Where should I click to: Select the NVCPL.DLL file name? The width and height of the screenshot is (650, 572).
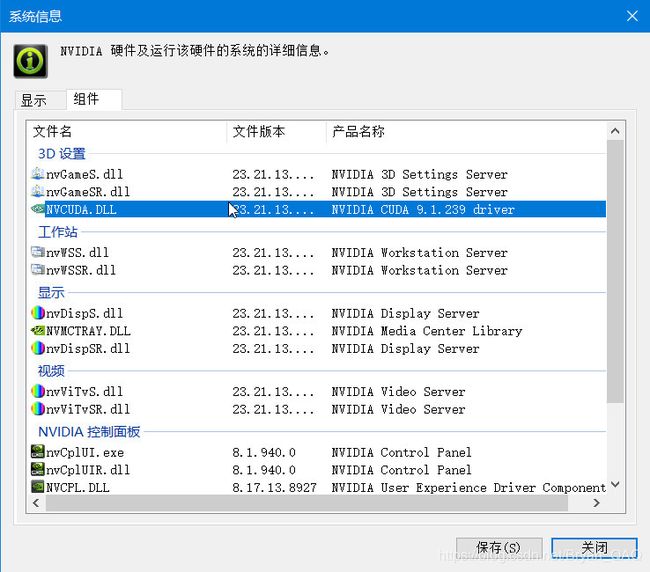point(78,487)
